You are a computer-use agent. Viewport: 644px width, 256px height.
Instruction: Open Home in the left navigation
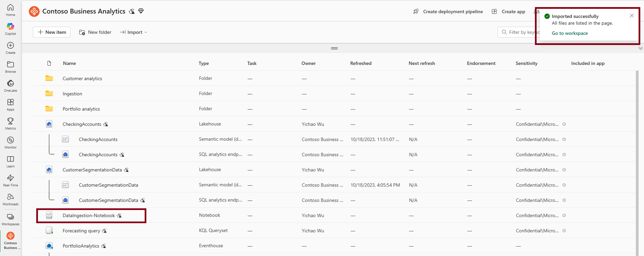pos(11,10)
